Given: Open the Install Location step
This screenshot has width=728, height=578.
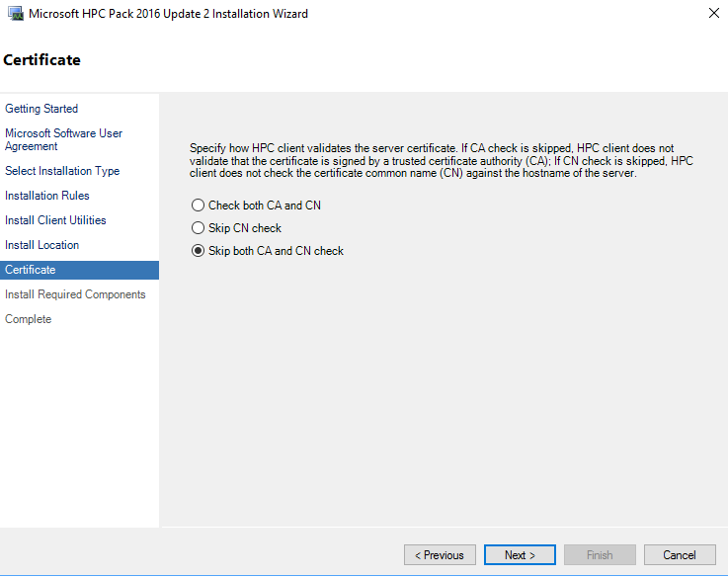Looking at the screenshot, I should pos(41,245).
